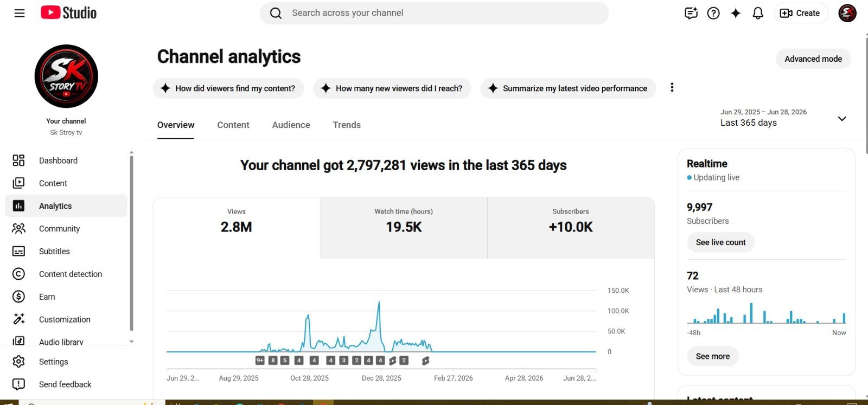Switch to the Trends tab
The image size is (868, 405).
pyautogui.click(x=347, y=125)
